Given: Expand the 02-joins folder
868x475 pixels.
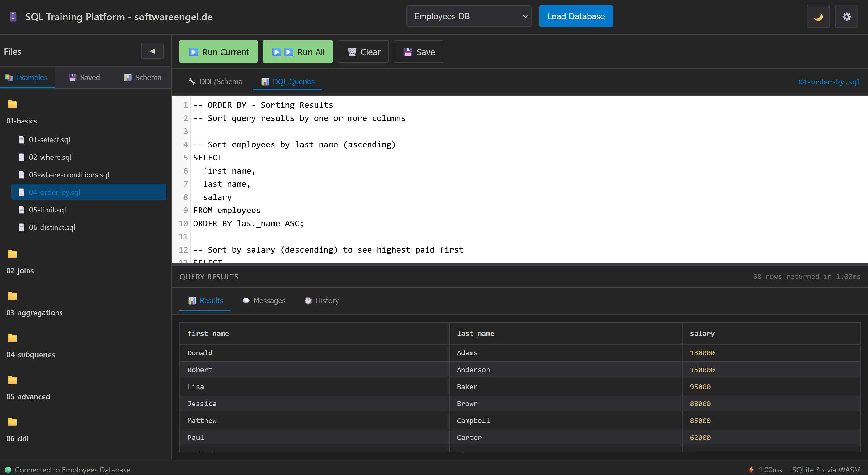Looking at the screenshot, I should coord(20,270).
